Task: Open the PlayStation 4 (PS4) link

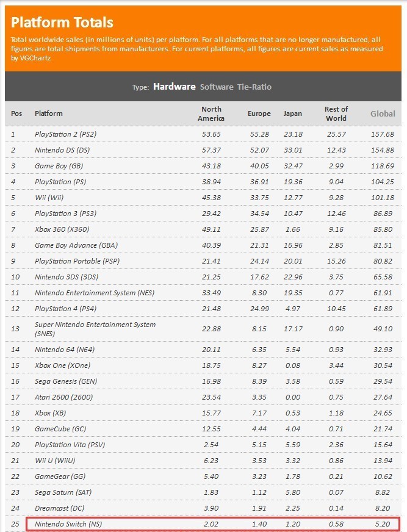Action: 66,309
